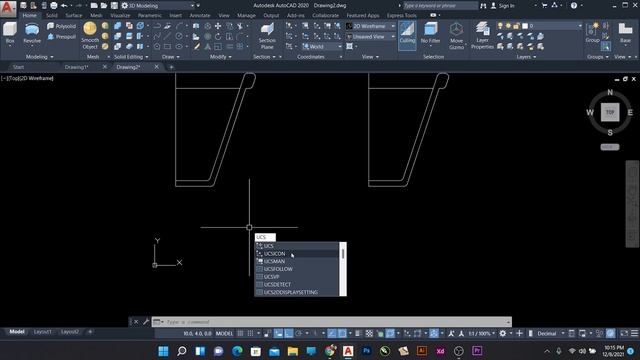The image size is (640, 360).
Task: Click the Help question mark icon
Action: tap(574, 6)
